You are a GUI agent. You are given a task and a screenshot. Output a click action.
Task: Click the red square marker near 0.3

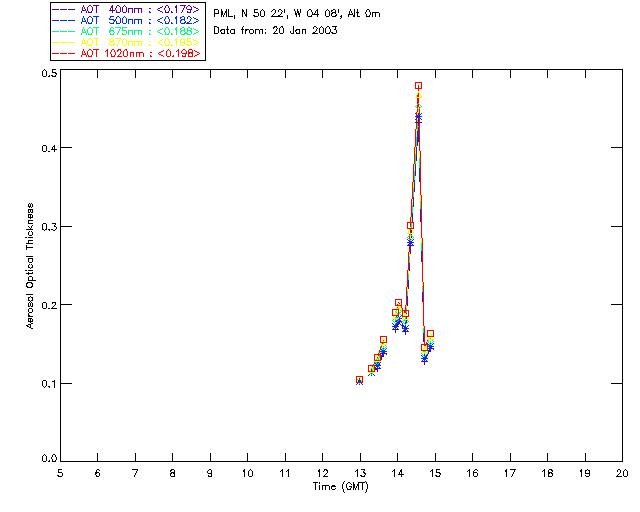pos(410,225)
